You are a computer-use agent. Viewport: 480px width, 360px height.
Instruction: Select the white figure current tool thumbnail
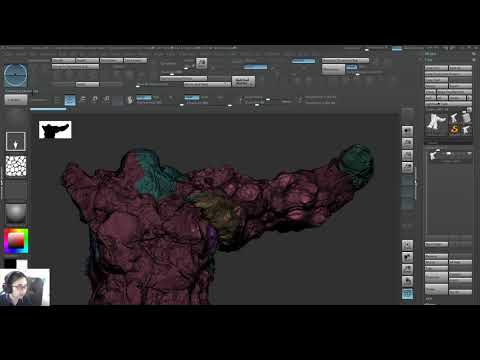[x=436, y=121]
